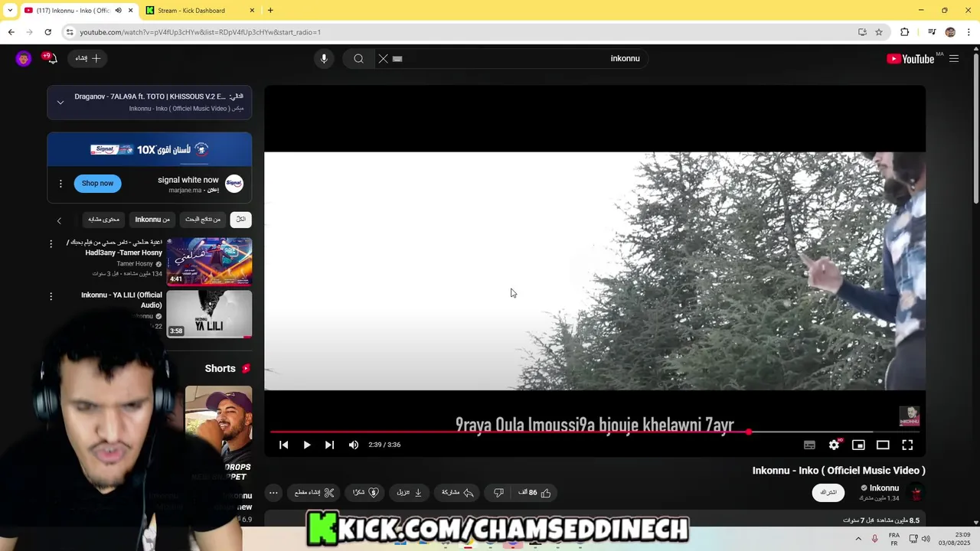Select the من Inkonnu filter chip

point(152,220)
